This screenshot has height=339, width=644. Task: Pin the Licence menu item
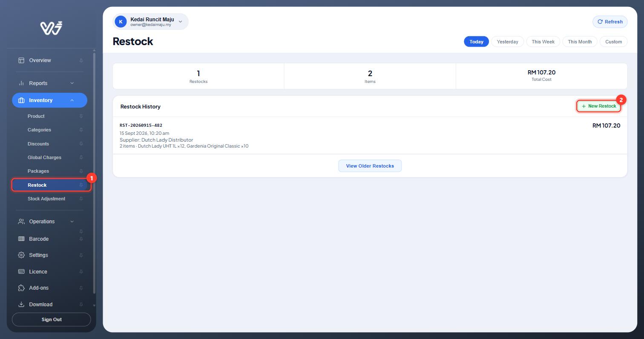(x=81, y=272)
